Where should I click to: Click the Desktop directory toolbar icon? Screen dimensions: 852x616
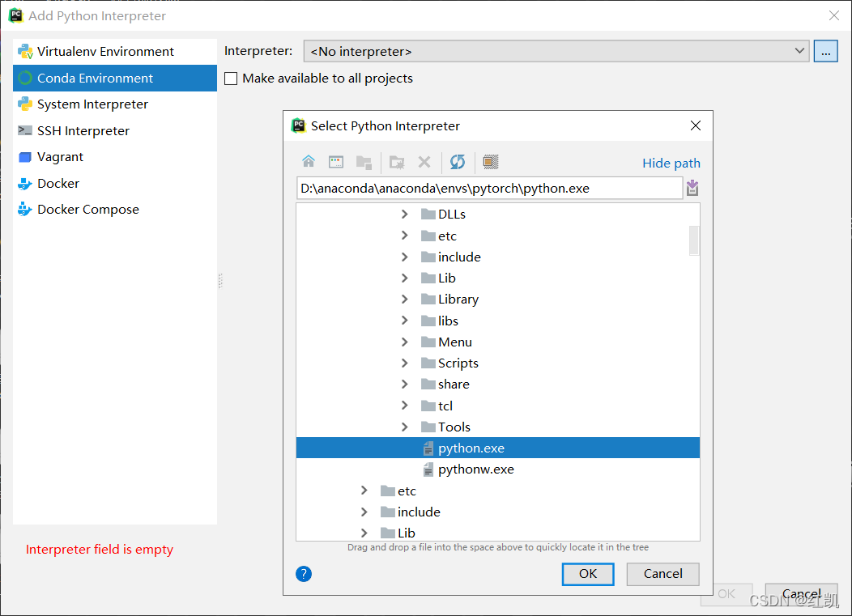point(336,161)
